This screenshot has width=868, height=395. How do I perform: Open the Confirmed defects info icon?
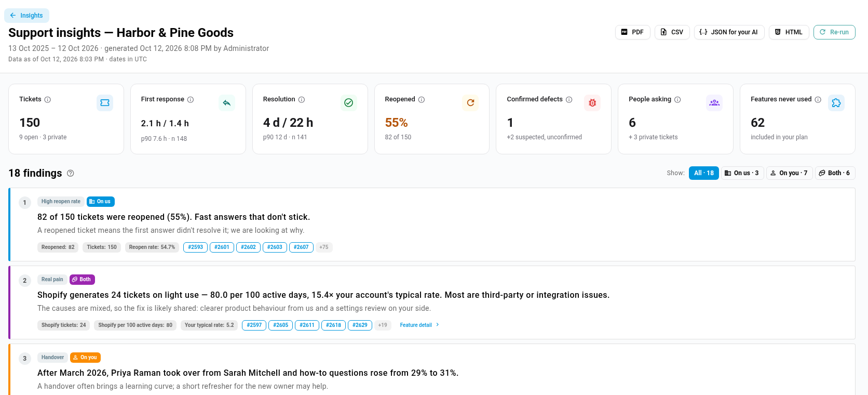pyautogui.click(x=569, y=100)
